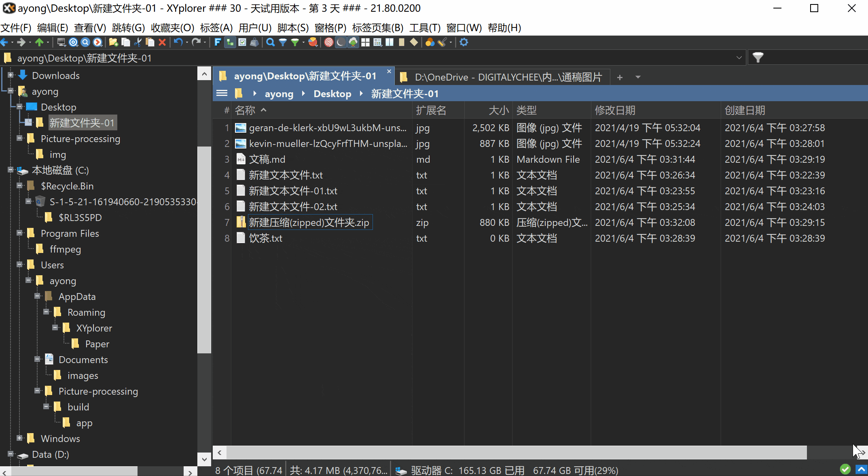Collapse the Desktop node in folder tree
This screenshot has width=868, height=476.
coord(19,107)
